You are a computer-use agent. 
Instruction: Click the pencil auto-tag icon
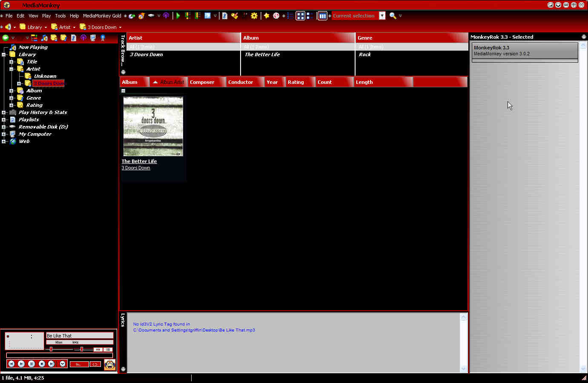coord(235,16)
